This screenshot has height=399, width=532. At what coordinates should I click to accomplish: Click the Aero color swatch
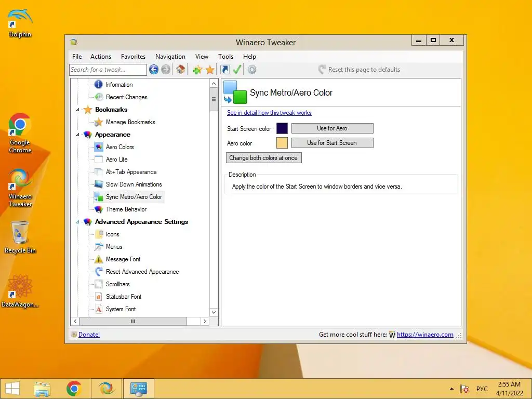coord(282,143)
